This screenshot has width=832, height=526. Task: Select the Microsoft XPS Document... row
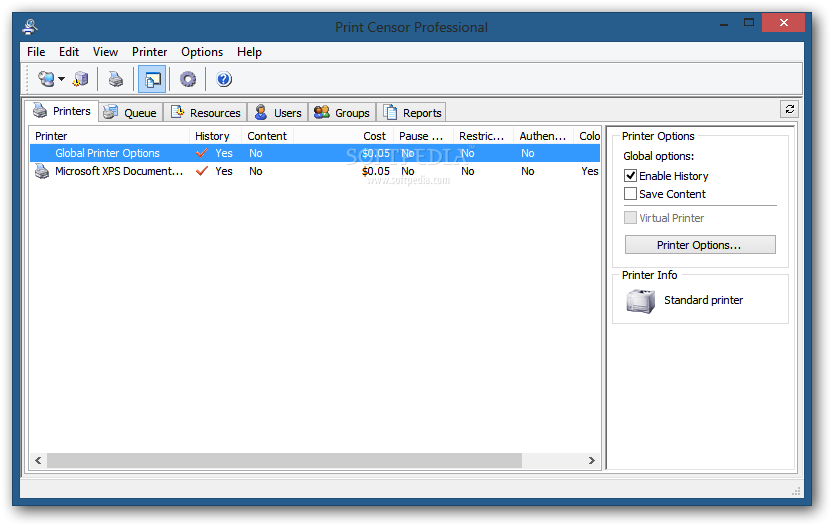(315, 171)
